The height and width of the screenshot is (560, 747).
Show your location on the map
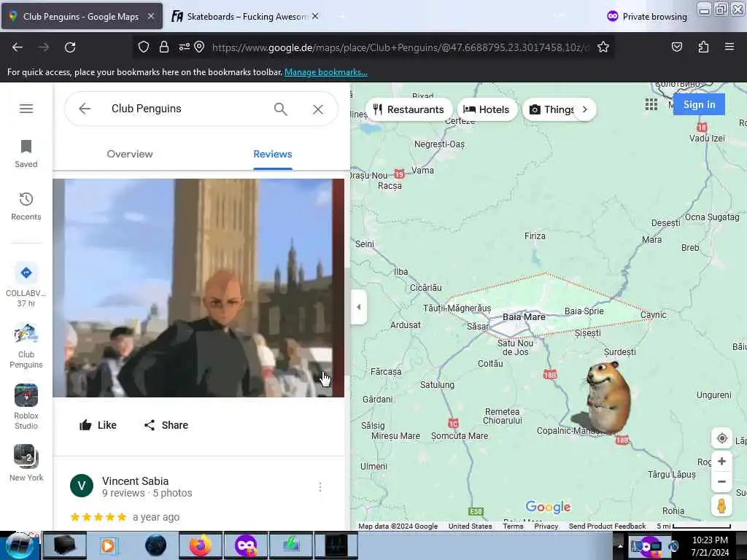[x=721, y=438]
